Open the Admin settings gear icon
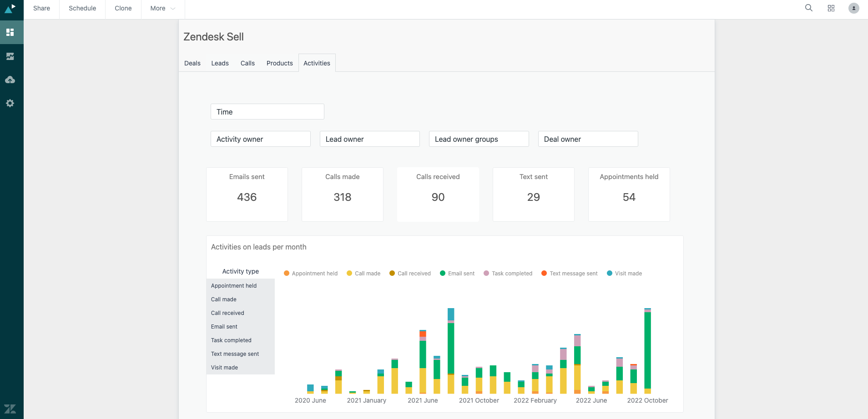The height and width of the screenshot is (419, 868). (x=10, y=103)
